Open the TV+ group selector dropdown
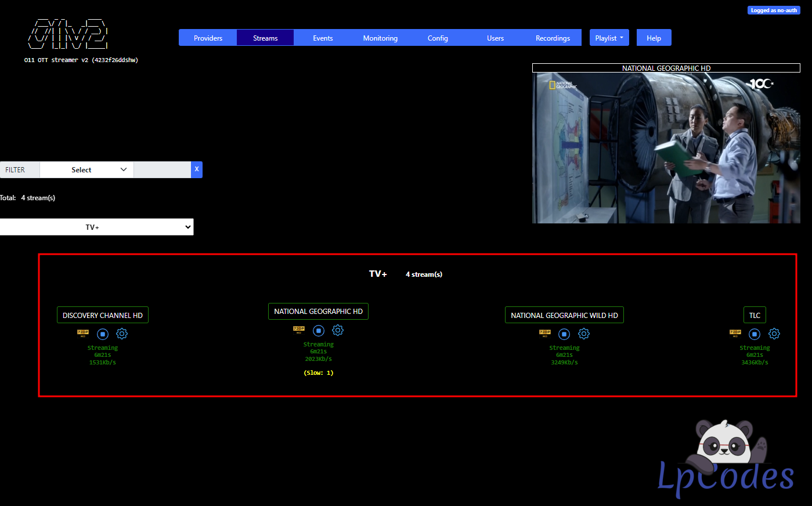The width and height of the screenshot is (812, 506). (97, 226)
